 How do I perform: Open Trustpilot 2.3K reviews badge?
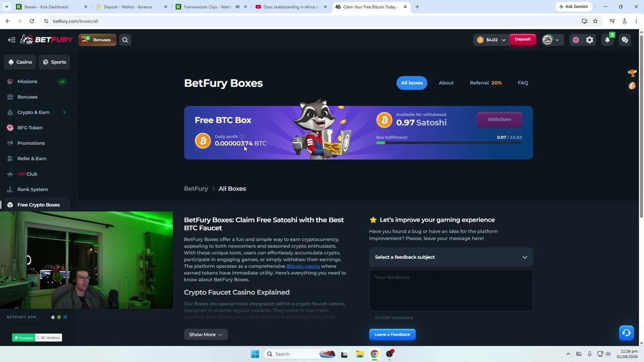(x=37, y=338)
